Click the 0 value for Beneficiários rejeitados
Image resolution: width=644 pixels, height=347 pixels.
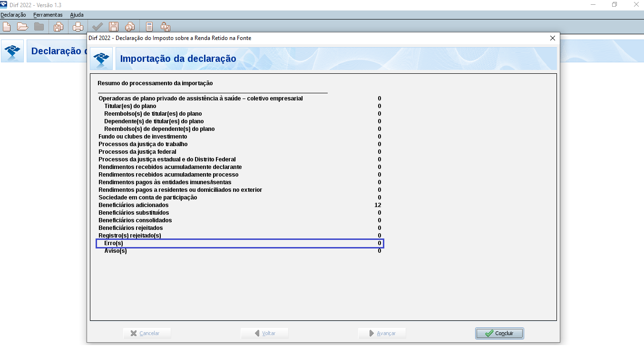click(380, 228)
